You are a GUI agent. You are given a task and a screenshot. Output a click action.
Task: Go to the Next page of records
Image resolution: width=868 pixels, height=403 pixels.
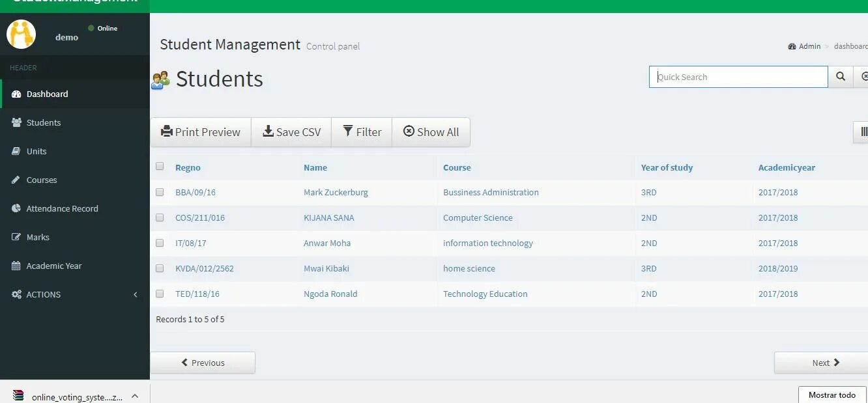pos(821,363)
